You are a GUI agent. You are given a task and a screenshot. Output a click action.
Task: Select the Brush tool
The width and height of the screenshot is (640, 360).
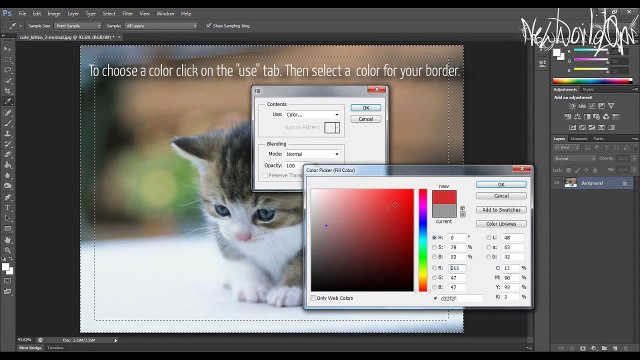click(8, 123)
